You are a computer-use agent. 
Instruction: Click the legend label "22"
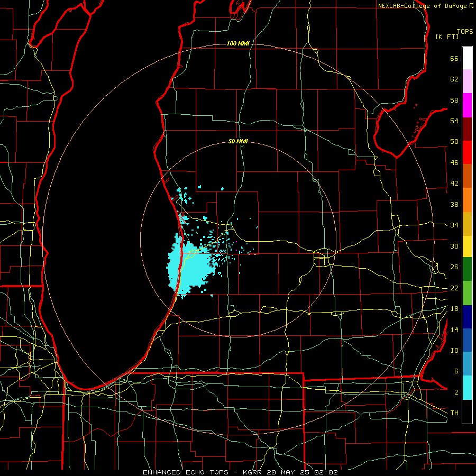click(x=454, y=288)
